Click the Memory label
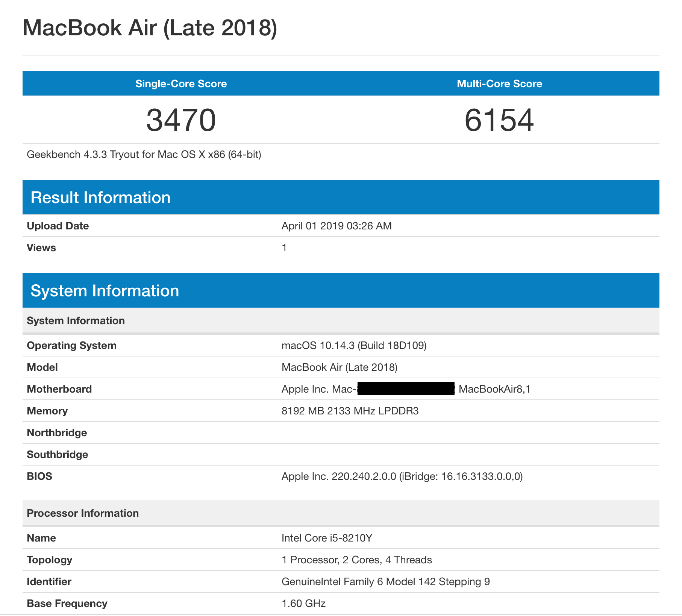Image resolution: width=682 pixels, height=616 pixels. (47, 411)
